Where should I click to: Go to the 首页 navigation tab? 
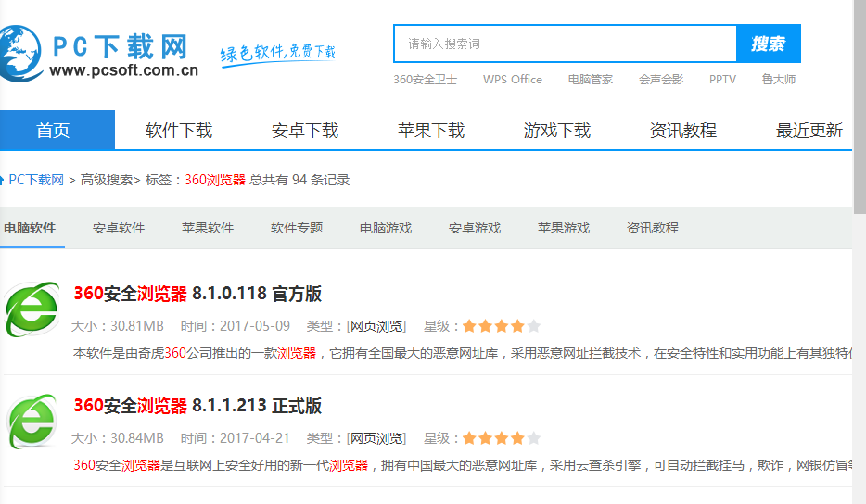pos(57,131)
